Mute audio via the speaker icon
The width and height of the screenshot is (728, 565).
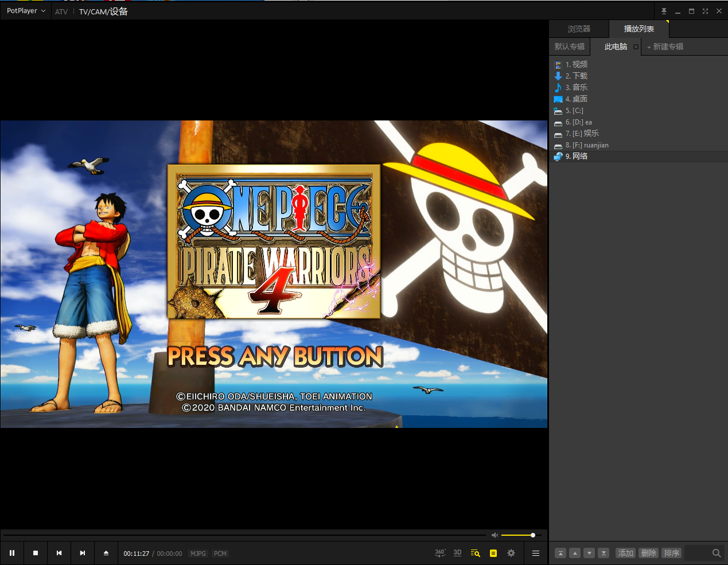coord(495,535)
